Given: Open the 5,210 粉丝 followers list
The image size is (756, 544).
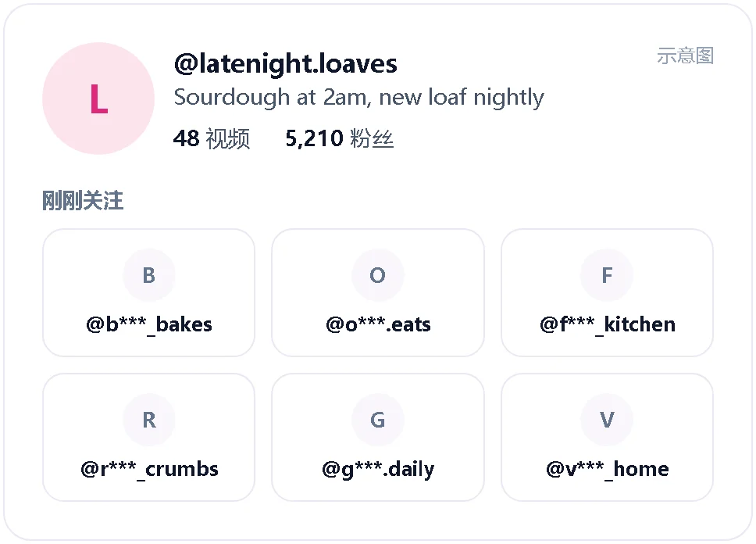Looking at the screenshot, I should tap(340, 138).
